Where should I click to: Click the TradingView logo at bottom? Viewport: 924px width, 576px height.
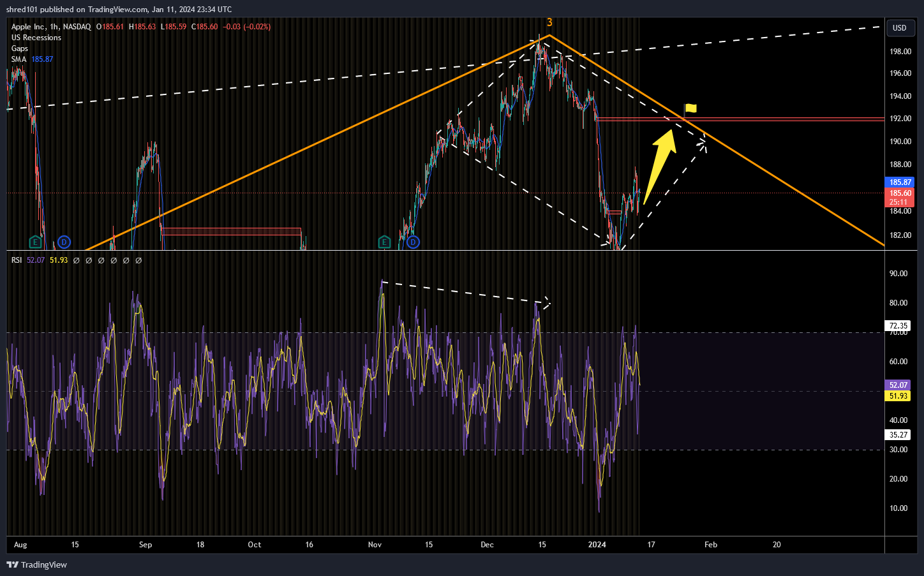pyautogui.click(x=36, y=565)
